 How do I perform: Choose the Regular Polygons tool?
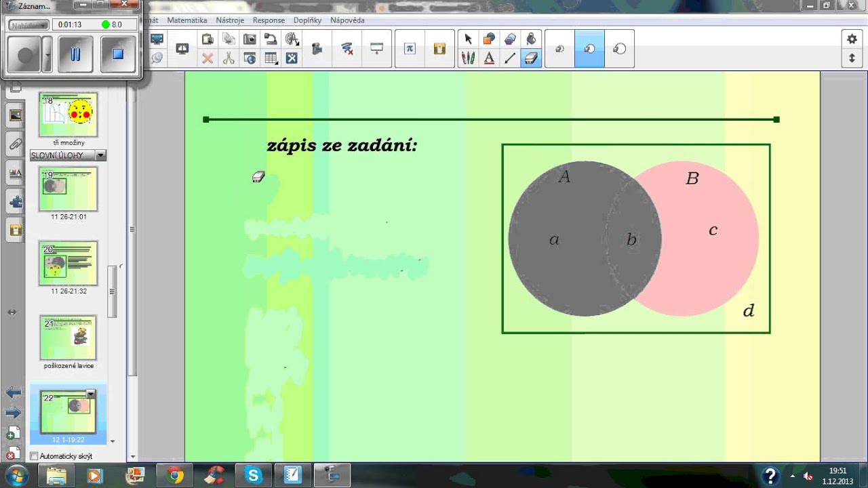[510, 39]
